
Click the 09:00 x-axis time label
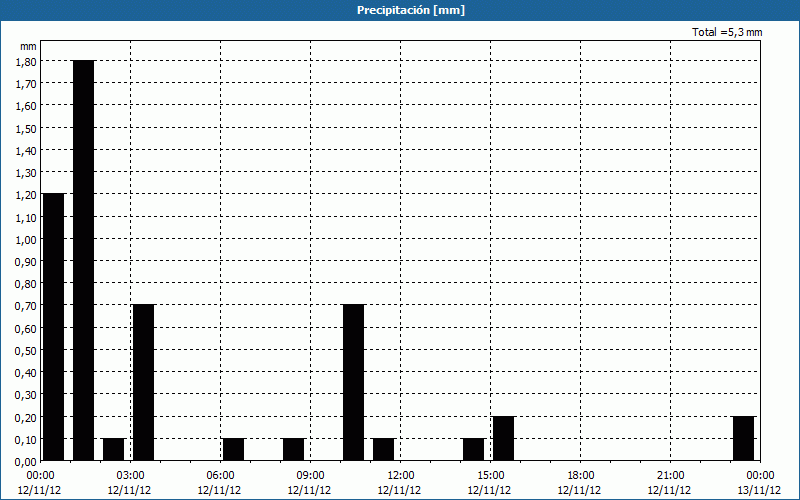coord(310,476)
